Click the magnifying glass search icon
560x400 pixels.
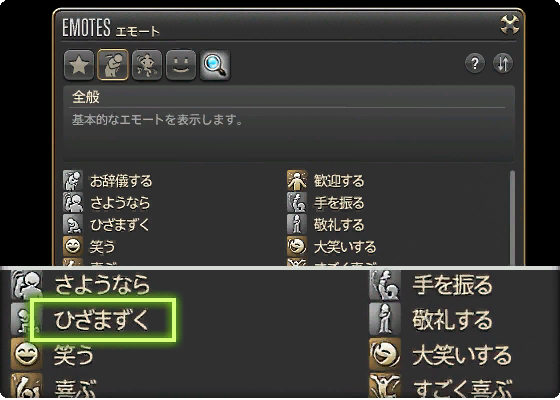click(215, 65)
